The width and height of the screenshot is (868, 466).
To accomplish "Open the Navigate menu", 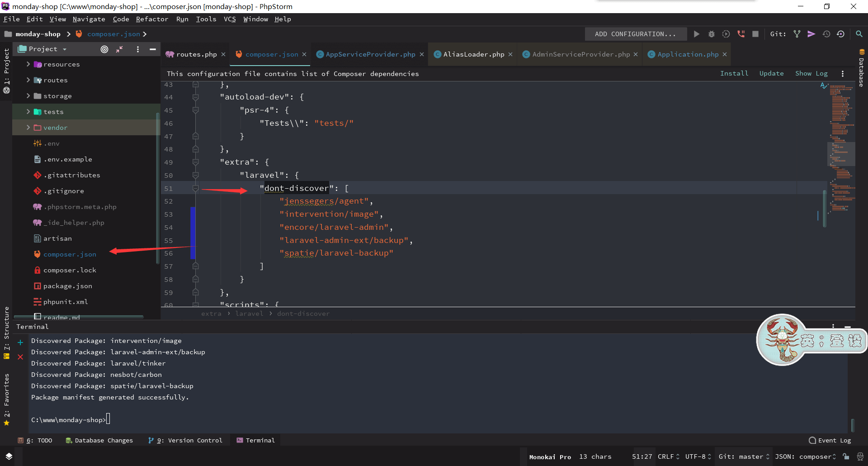I will (x=89, y=19).
